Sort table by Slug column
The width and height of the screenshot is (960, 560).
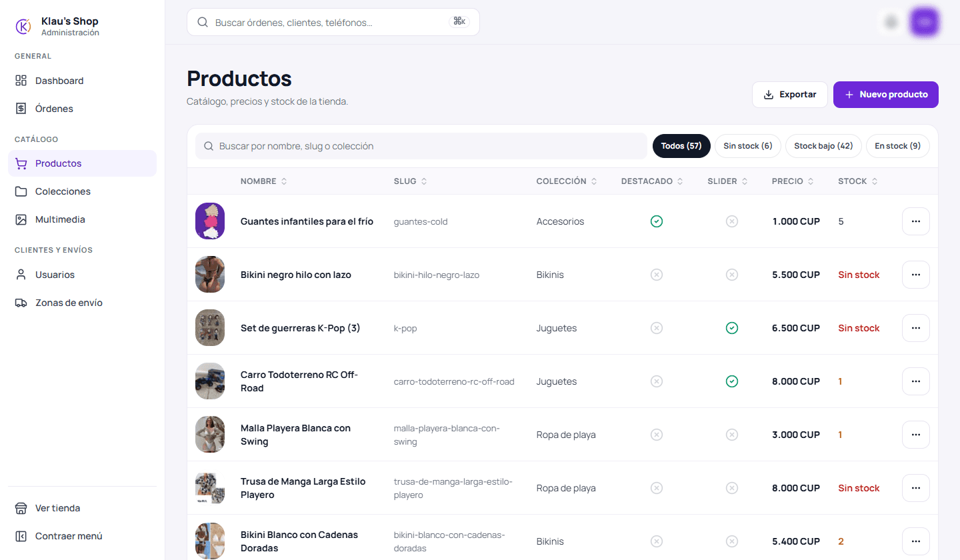click(x=411, y=181)
